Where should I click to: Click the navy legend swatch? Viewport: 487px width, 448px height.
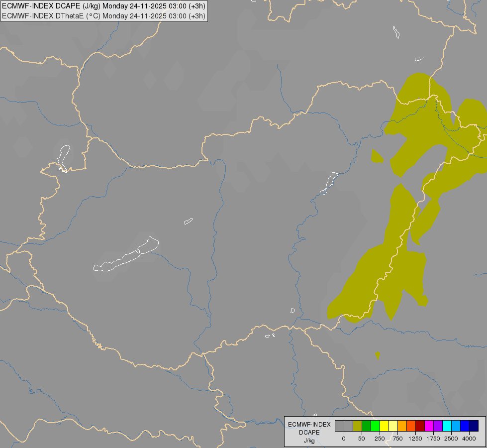(474, 426)
